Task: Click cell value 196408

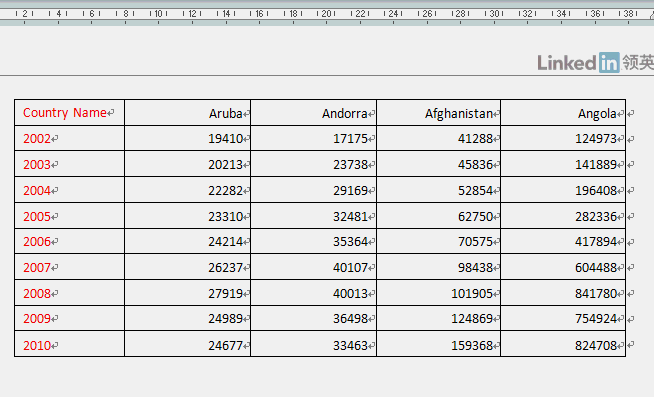Action: tap(596, 190)
